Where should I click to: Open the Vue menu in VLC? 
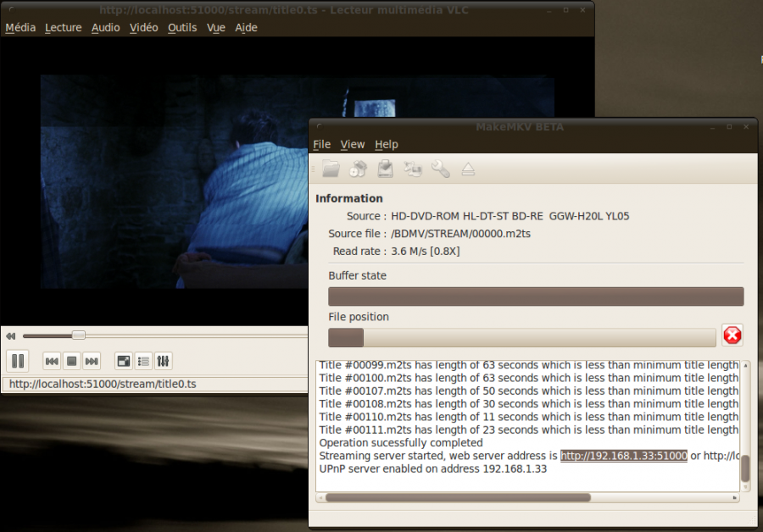[x=215, y=28]
